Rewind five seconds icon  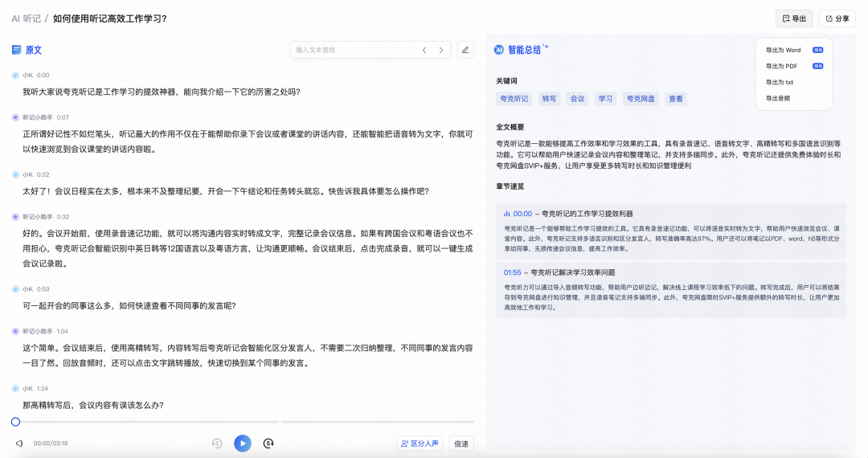click(217, 443)
